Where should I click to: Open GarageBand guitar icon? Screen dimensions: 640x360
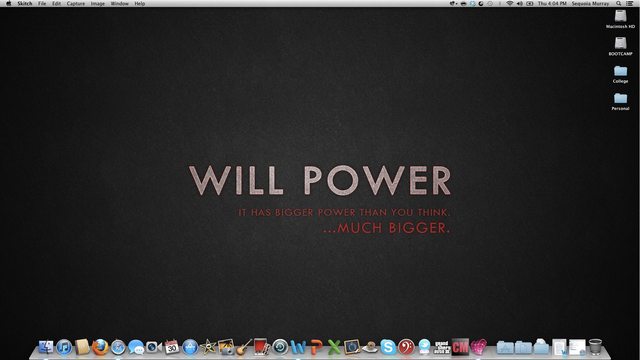click(244, 347)
